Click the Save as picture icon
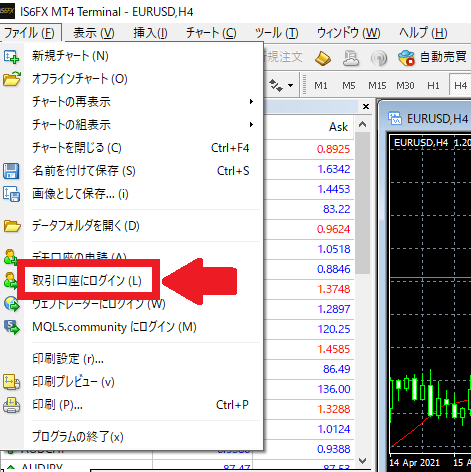The image size is (471, 472). coord(11,194)
